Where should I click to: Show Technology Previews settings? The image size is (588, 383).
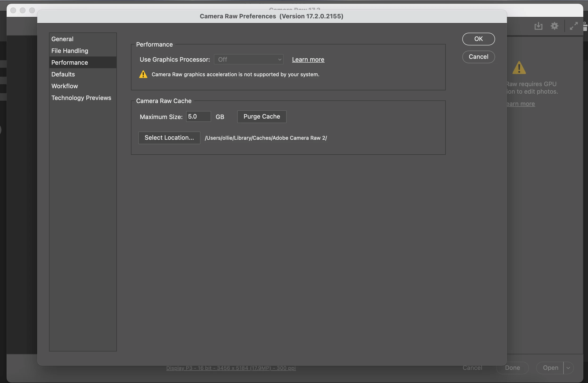point(81,98)
